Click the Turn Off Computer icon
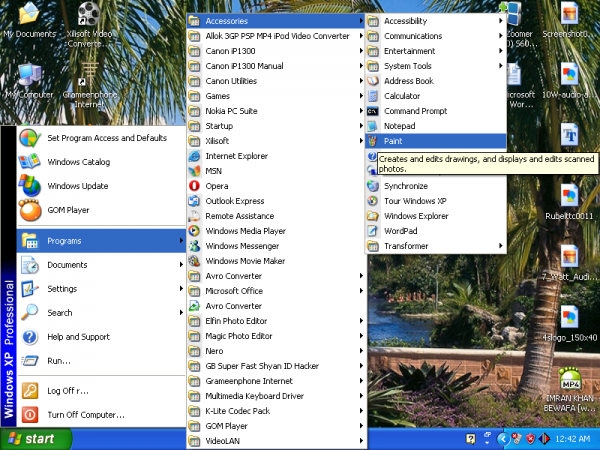The image size is (600, 450). [x=30, y=414]
